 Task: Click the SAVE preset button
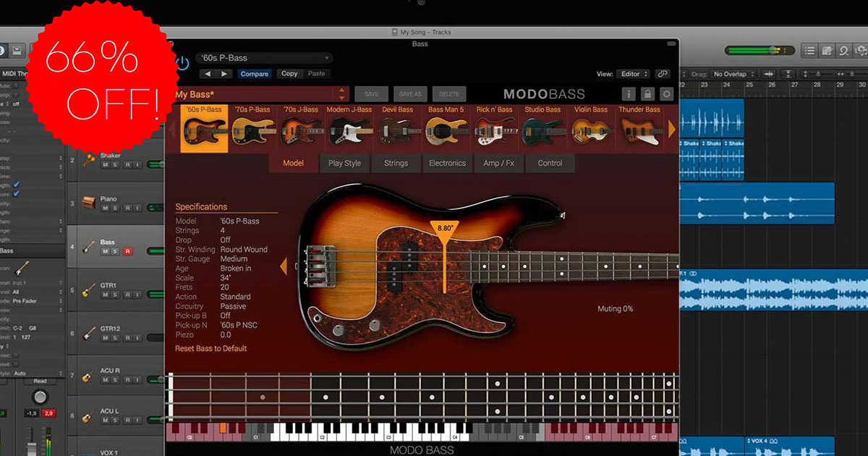(x=372, y=94)
